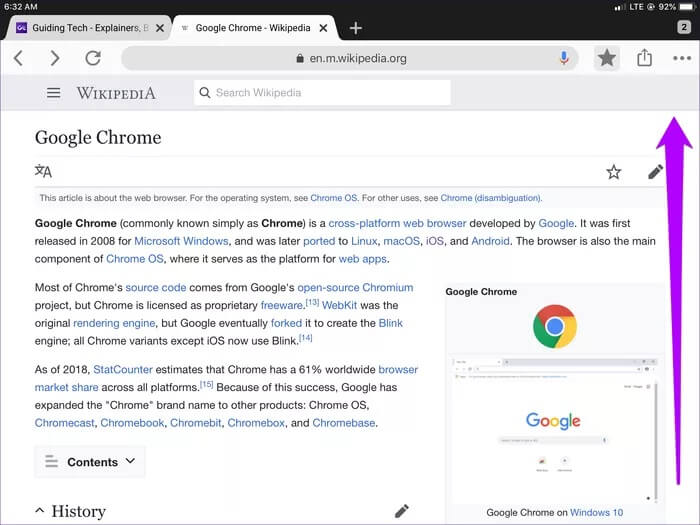Tap the microphone voice search icon
Screen dimensions: 700x525
(x=564, y=58)
